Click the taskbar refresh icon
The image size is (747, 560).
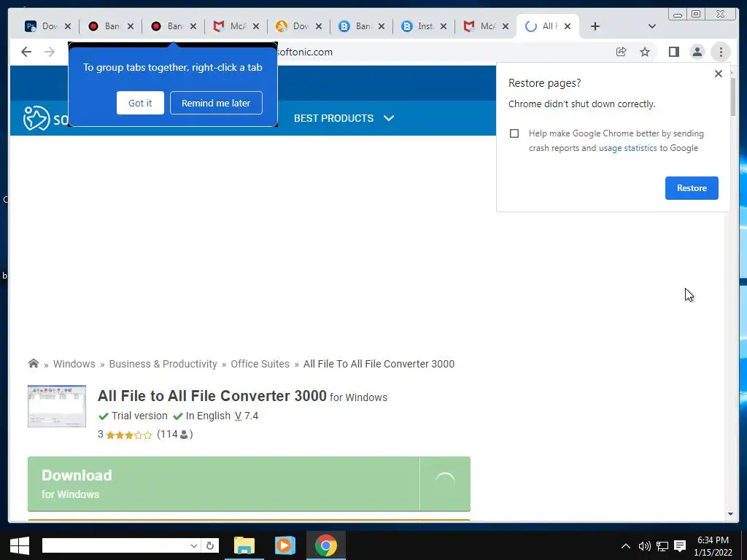point(210,545)
